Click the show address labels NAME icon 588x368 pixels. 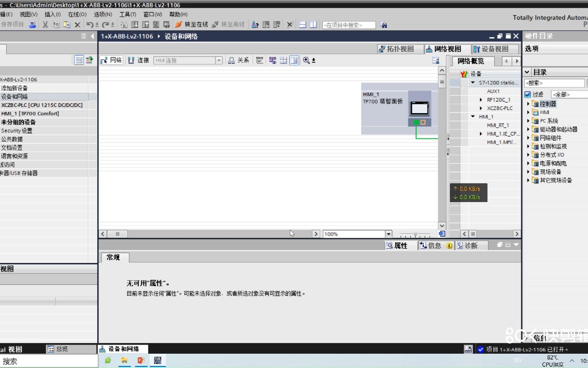pos(260,60)
